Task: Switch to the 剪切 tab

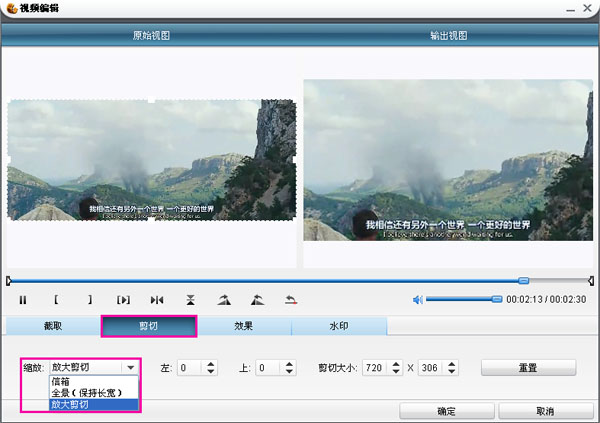Action: coord(149,326)
